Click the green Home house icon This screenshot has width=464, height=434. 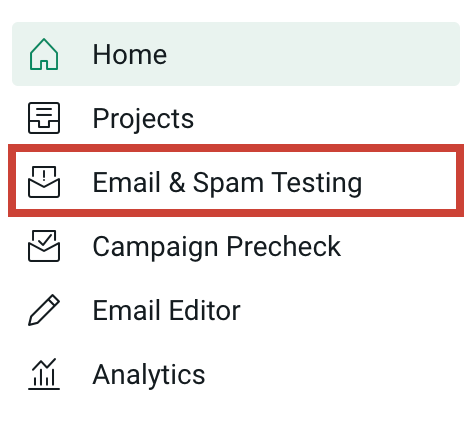point(44,54)
